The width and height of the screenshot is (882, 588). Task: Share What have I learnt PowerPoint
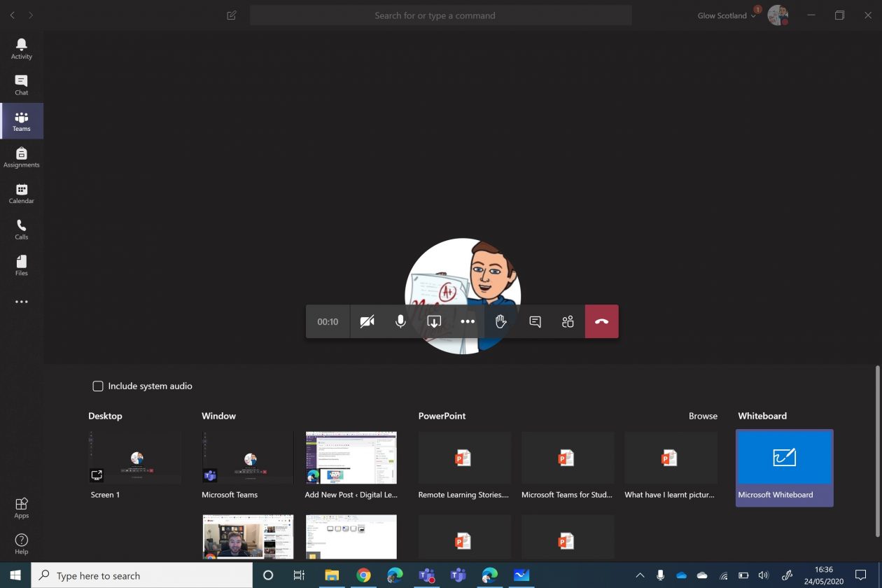coord(671,465)
